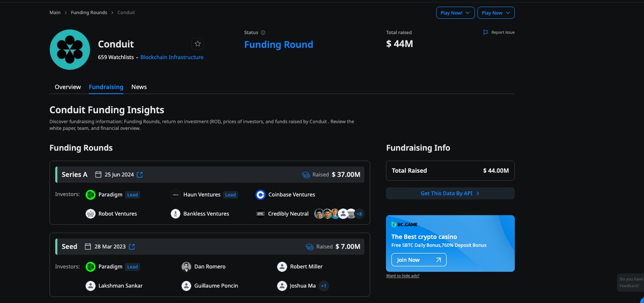
Task: Click the Seed round title
Action: 69,247
